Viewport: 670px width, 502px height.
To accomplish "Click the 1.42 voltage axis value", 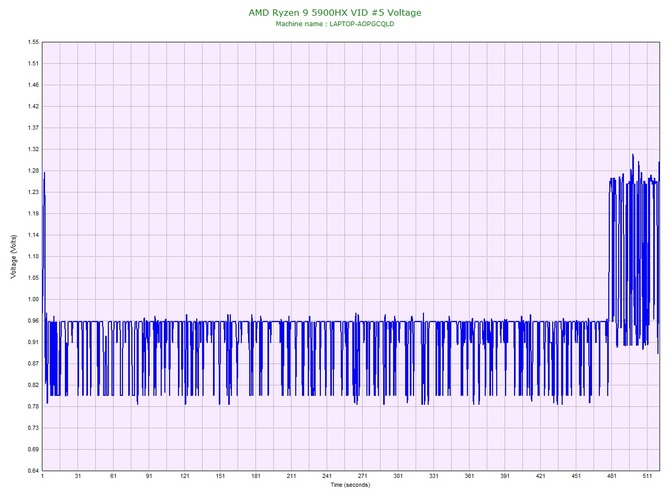I will [33, 106].
